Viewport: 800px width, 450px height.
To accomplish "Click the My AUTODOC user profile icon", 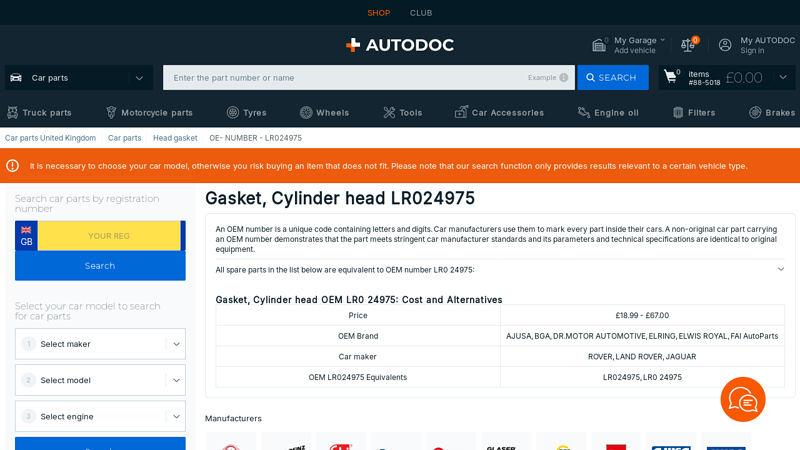I will click(x=725, y=45).
